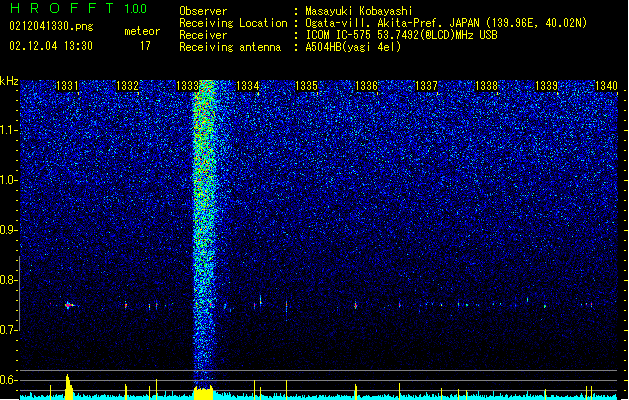Click the A504HB(yagi 4el) antenna text
The height and width of the screenshot is (400, 629).
coord(353,47)
